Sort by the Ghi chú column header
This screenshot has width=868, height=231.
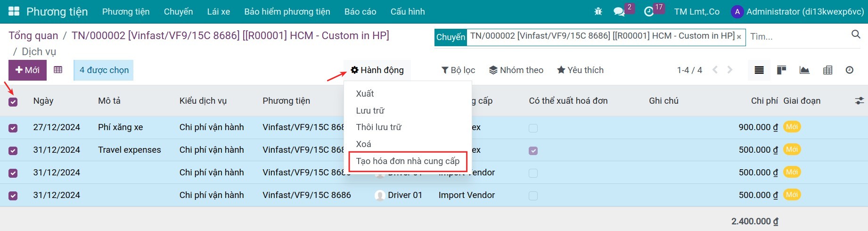pyautogui.click(x=663, y=101)
